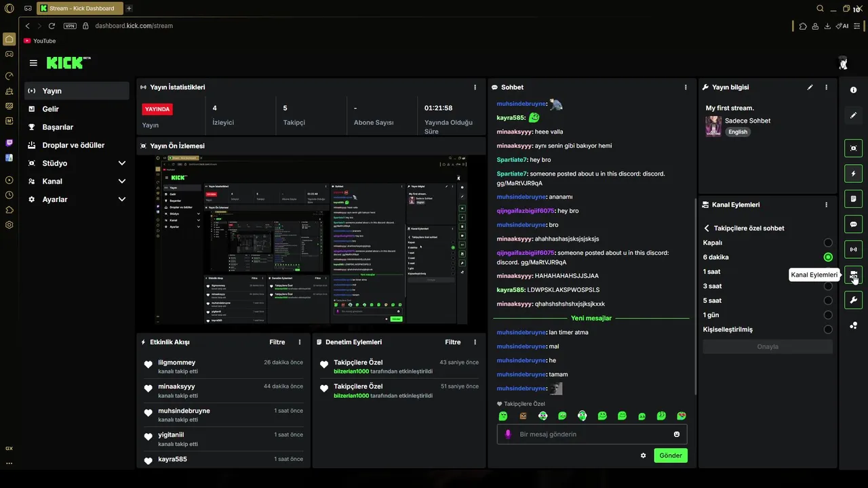Toggle the wrench stream info widget icon
Image resolution: width=868 pixels, height=488 pixels.
(853, 300)
